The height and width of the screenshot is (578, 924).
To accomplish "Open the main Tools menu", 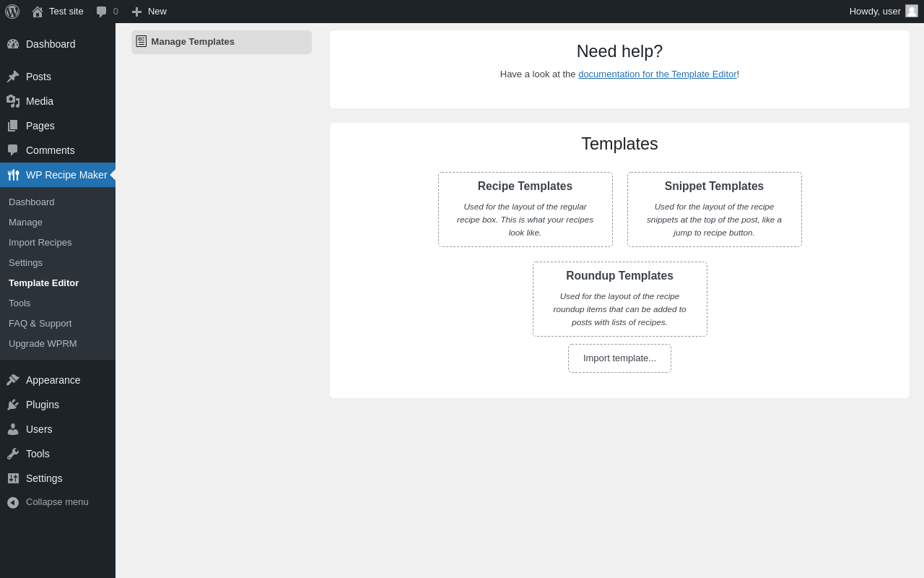I will tap(58, 454).
